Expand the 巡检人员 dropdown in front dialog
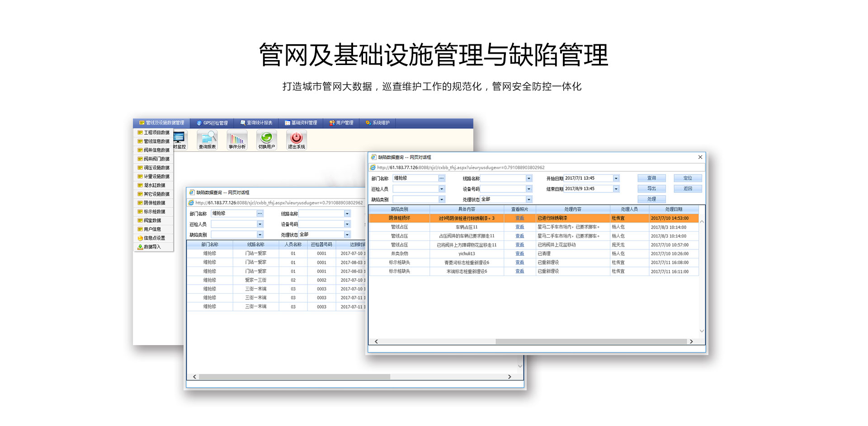The image size is (868, 426). [x=441, y=189]
